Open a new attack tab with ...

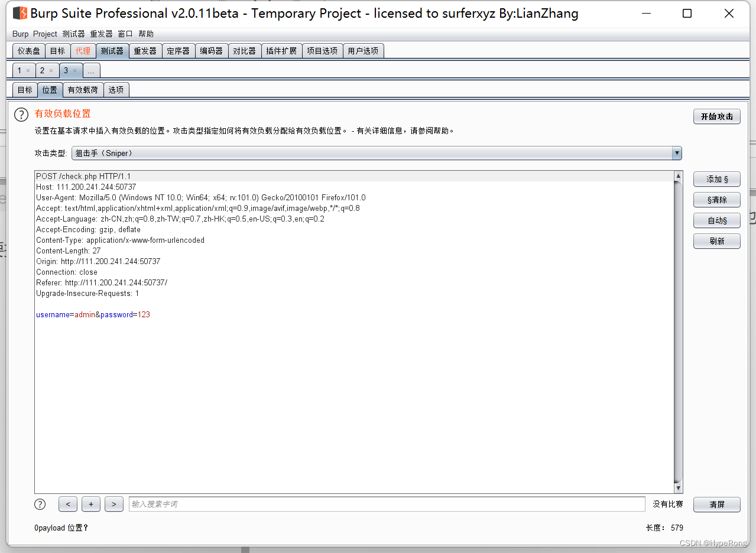pyautogui.click(x=91, y=71)
